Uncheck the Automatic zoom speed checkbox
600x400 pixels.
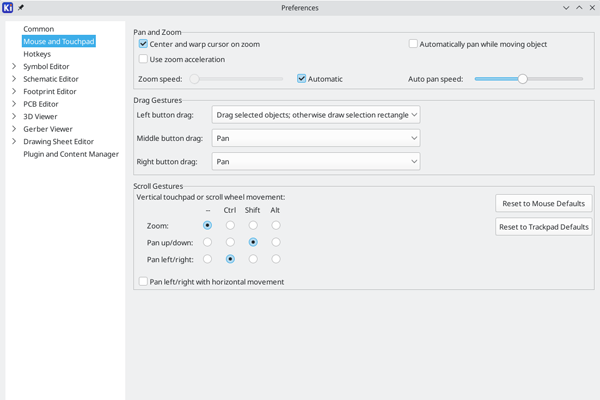[302, 79]
